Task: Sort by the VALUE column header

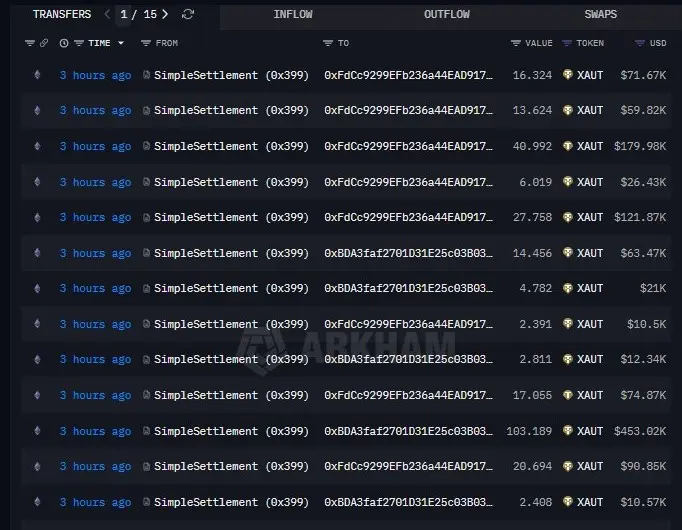Action: (539, 43)
